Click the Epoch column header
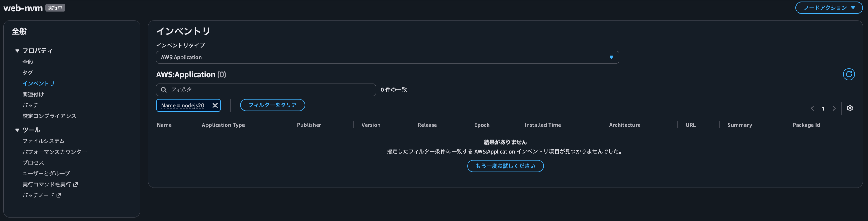The width and height of the screenshot is (868, 221). click(482, 125)
